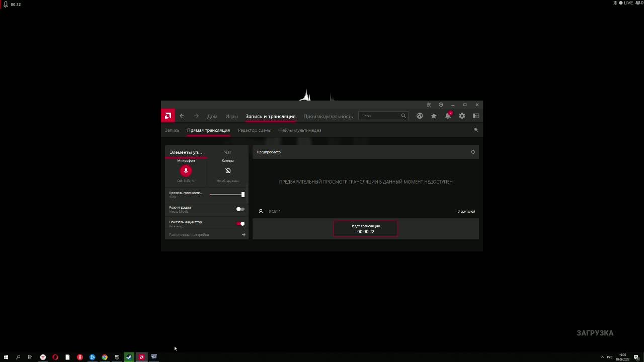Refresh the preview with the reload icon
The width and height of the screenshot is (644, 362).
click(x=473, y=152)
